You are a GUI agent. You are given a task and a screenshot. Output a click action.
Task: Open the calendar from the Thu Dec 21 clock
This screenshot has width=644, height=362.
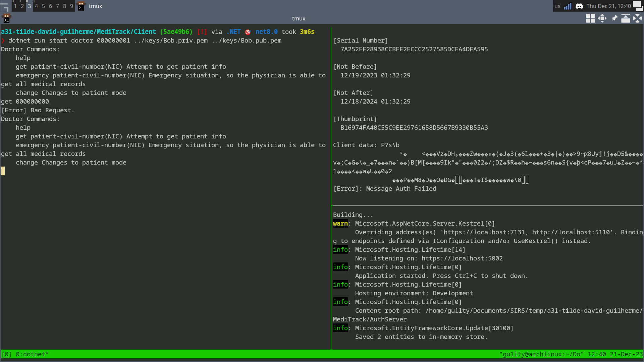pos(608,6)
